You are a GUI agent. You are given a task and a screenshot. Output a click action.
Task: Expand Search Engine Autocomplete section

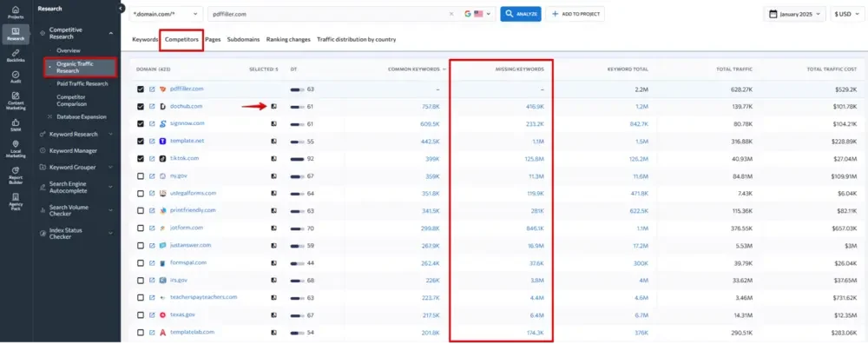pos(111,188)
